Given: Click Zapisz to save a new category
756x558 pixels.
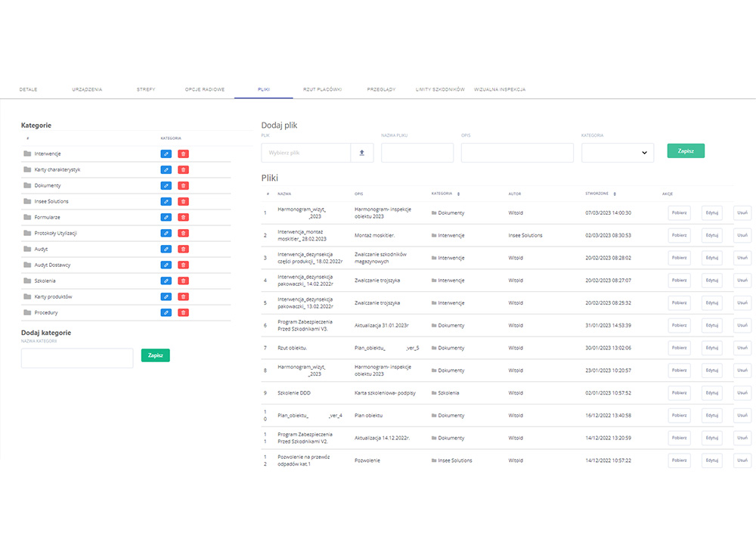Looking at the screenshot, I should tap(155, 355).
